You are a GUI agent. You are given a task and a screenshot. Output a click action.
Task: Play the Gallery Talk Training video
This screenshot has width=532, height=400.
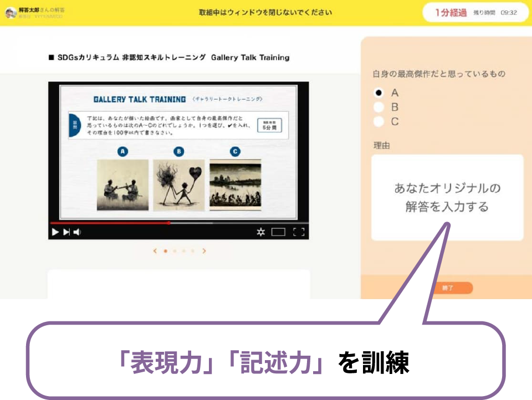(x=55, y=232)
